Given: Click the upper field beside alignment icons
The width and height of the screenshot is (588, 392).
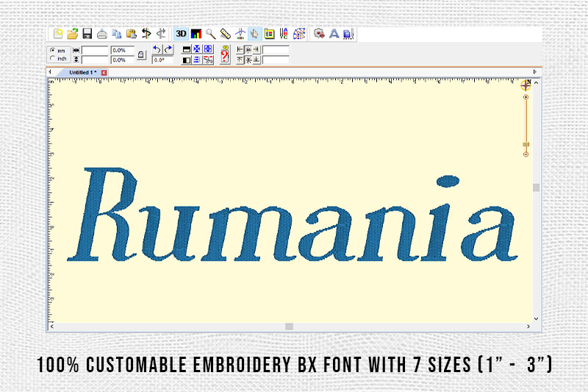Looking at the screenshot, I should [276, 50].
